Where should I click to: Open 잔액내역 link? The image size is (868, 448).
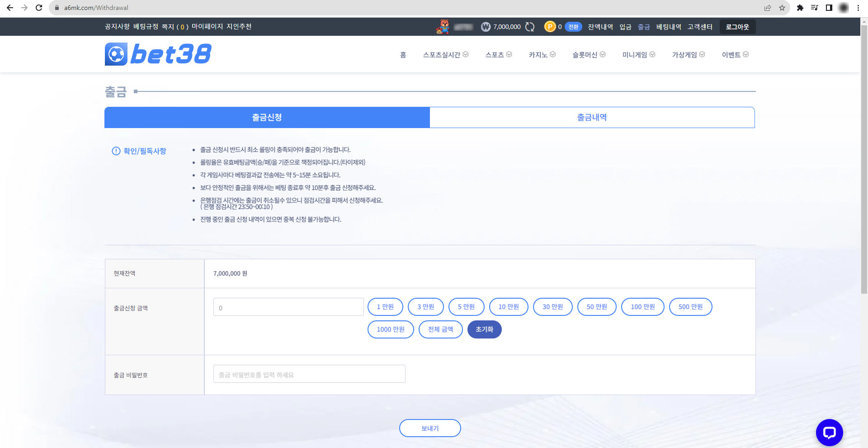click(600, 27)
